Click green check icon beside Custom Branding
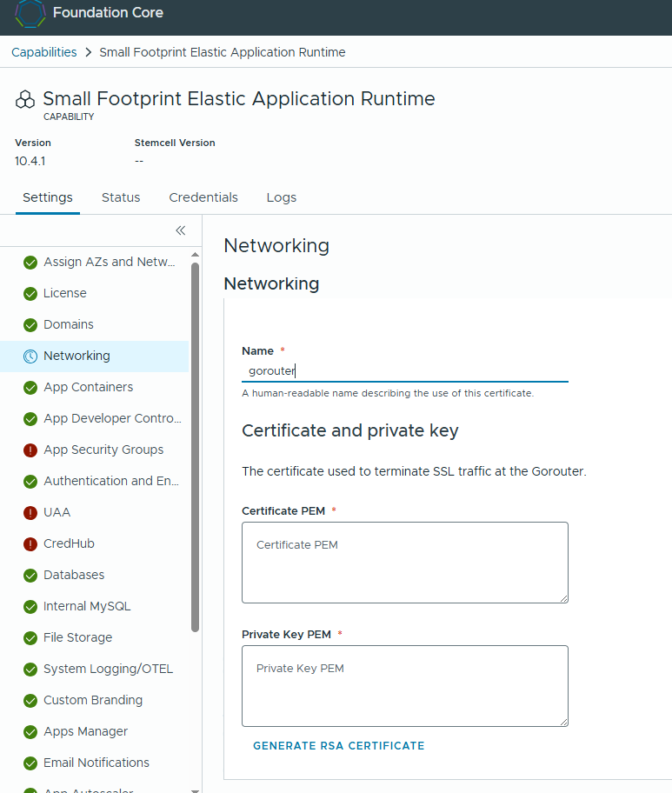The width and height of the screenshot is (672, 793). (30, 701)
